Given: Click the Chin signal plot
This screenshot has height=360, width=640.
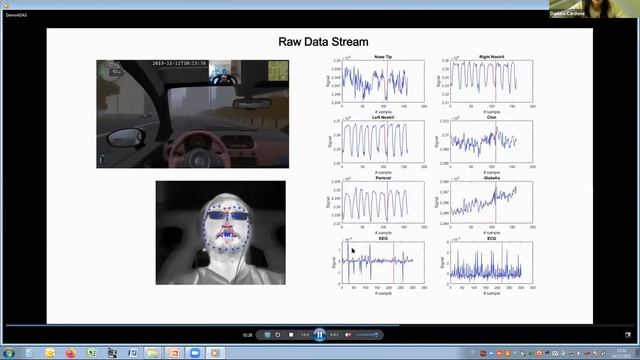Looking at the screenshot, I should tap(491, 142).
